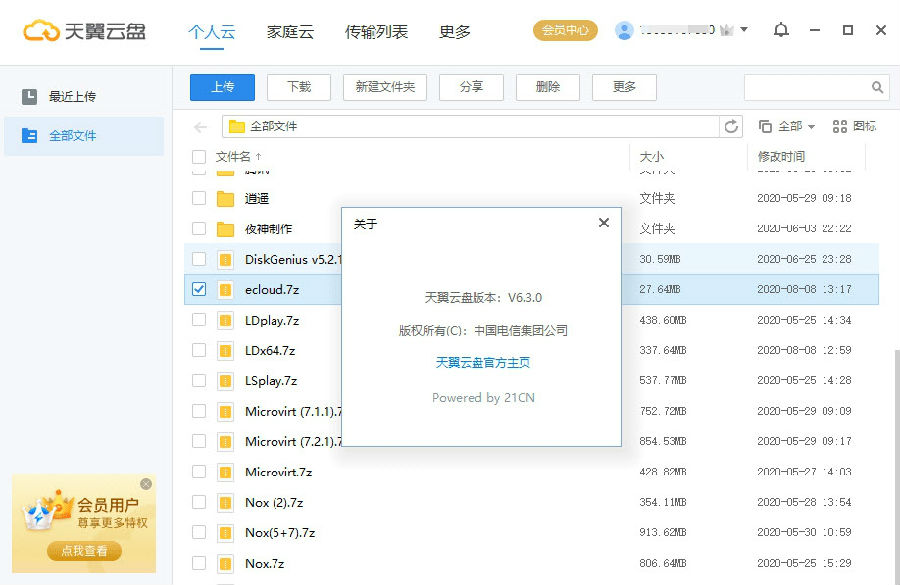Switch to the 家庭云 tab
The image size is (900, 585).
pos(289,31)
